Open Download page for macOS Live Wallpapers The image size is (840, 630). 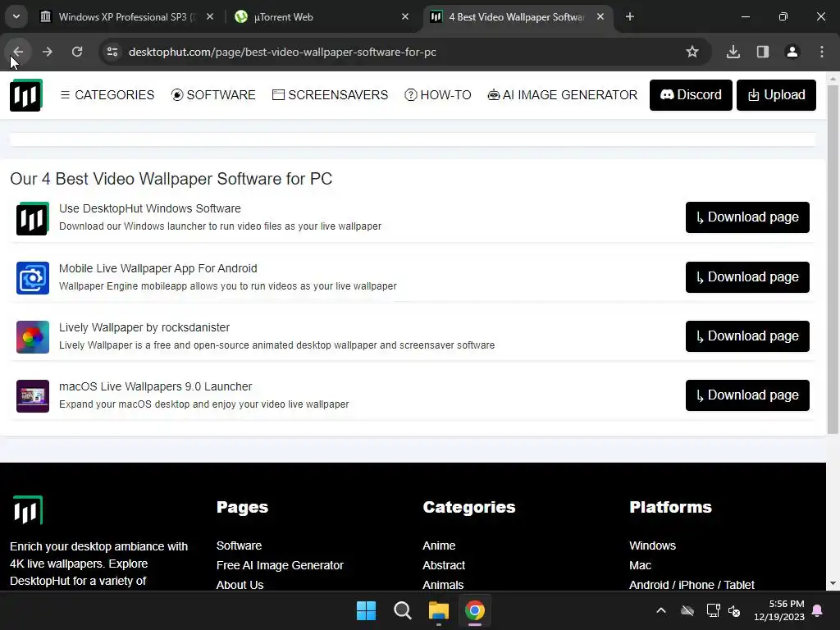(747, 395)
